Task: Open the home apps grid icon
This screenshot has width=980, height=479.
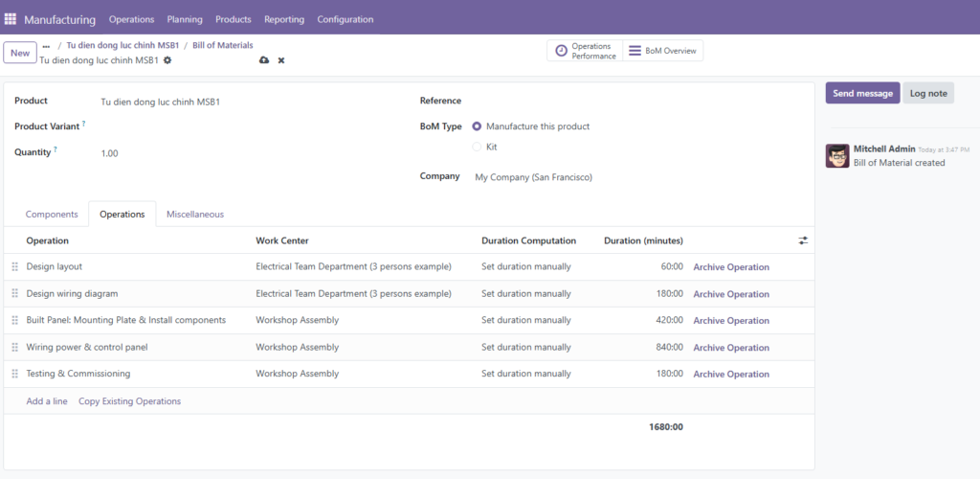Action: [x=11, y=19]
